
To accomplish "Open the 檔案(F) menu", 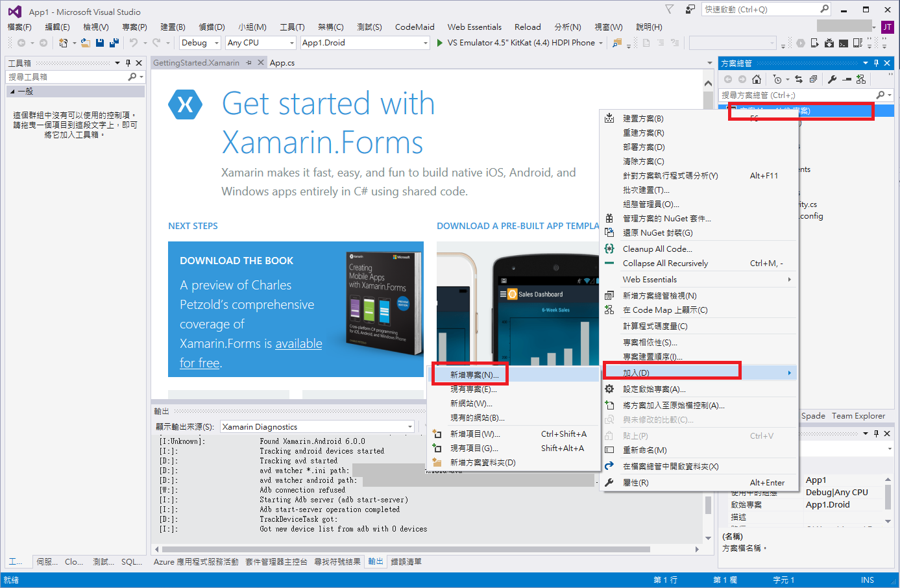I will (19, 27).
